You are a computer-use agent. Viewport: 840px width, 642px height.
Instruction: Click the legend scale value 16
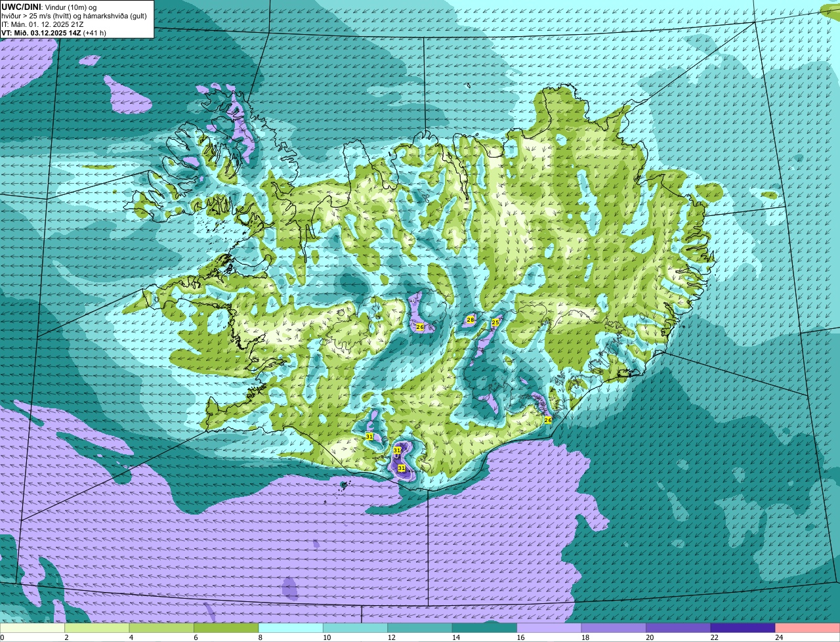point(520,637)
